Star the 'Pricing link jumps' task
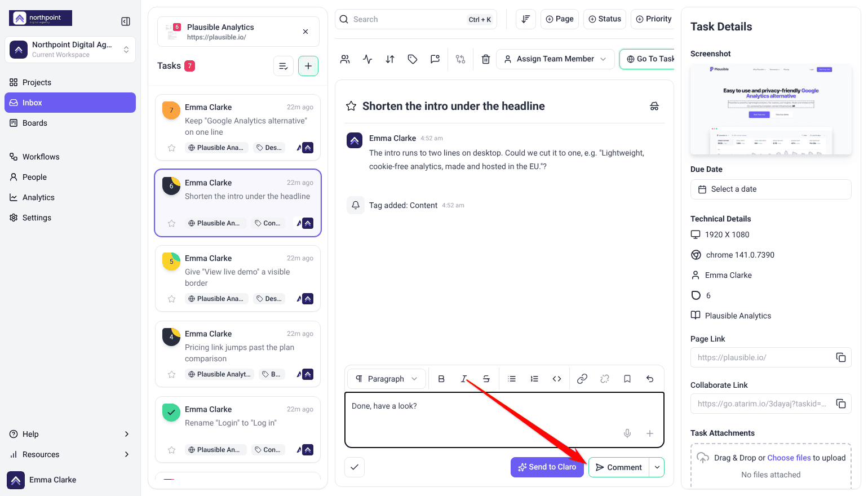 click(x=171, y=374)
